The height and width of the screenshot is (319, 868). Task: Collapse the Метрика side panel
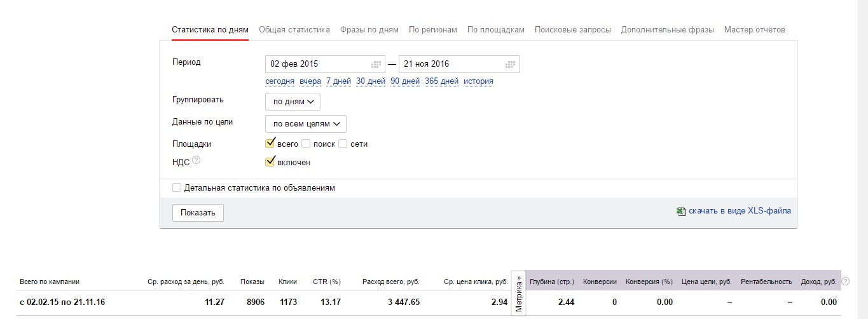(x=519, y=294)
